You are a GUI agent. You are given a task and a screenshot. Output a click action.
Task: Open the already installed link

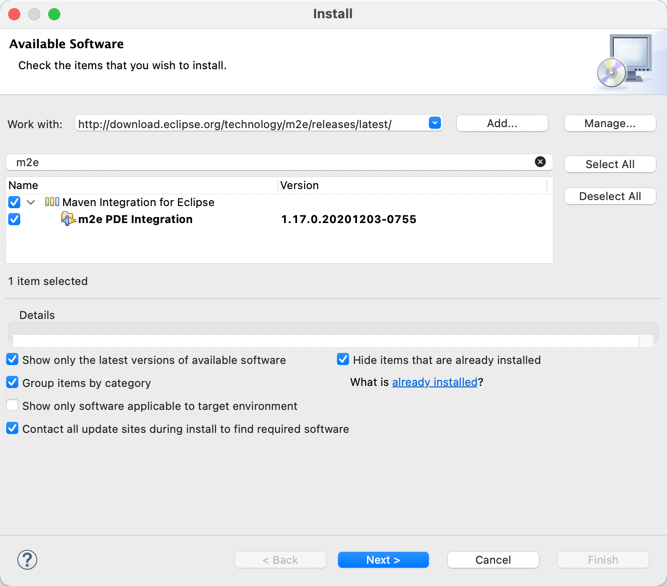[x=434, y=382]
